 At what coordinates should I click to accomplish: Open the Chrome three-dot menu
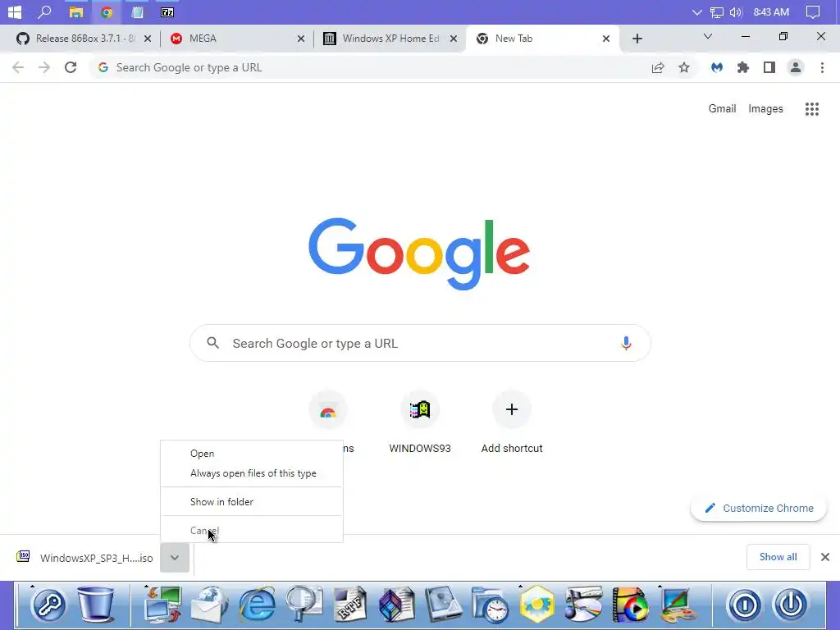click(822, 67)
